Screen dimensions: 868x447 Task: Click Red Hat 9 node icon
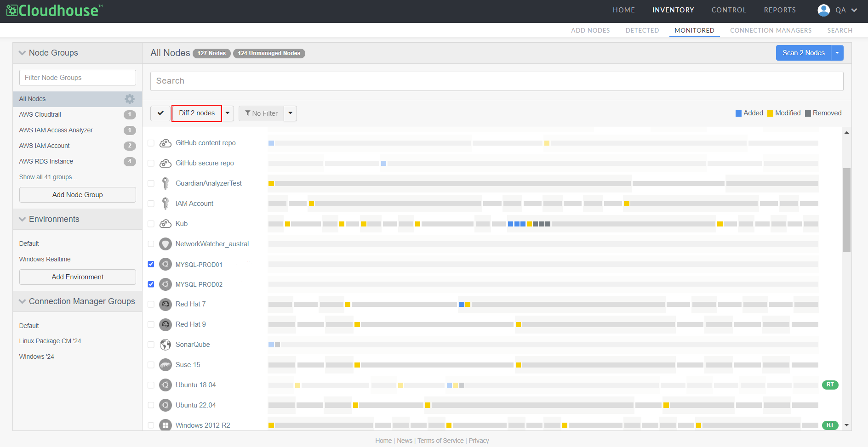tap(166, 324)
